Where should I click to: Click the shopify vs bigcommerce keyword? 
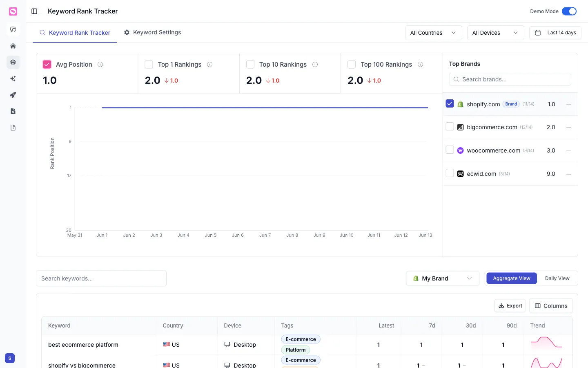tap(82, 365)
